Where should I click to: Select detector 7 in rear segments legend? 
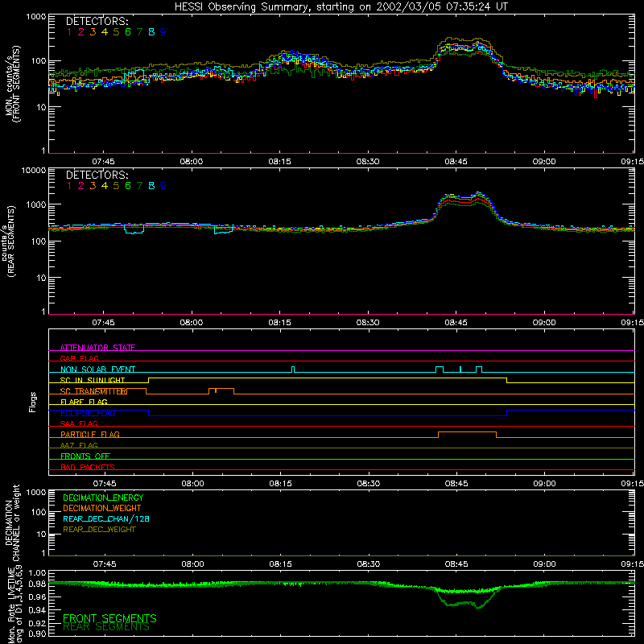click(139, 186)
